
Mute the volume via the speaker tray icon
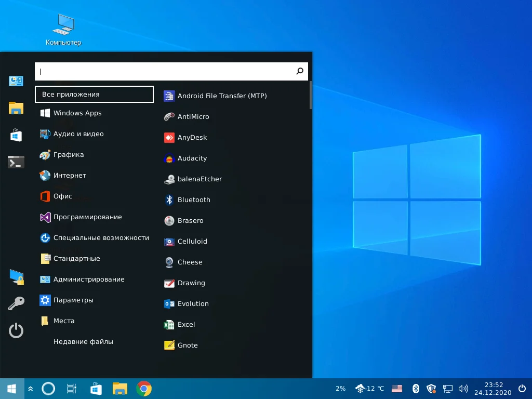(x=462, y=388)
